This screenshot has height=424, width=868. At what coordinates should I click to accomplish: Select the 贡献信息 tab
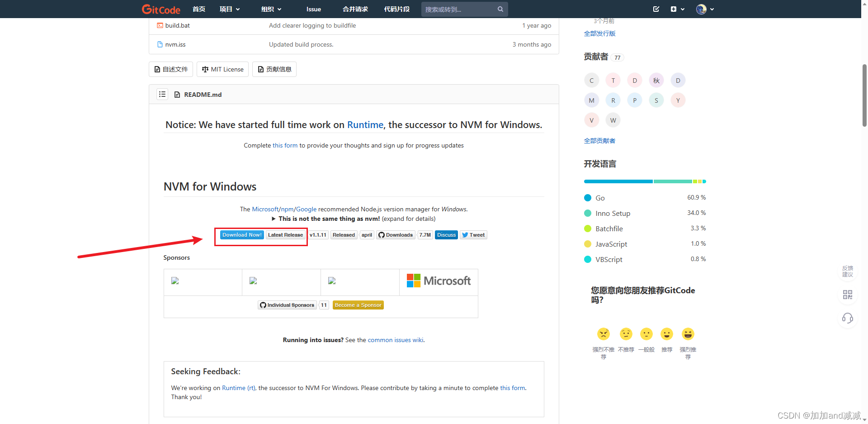coord(274,69)
